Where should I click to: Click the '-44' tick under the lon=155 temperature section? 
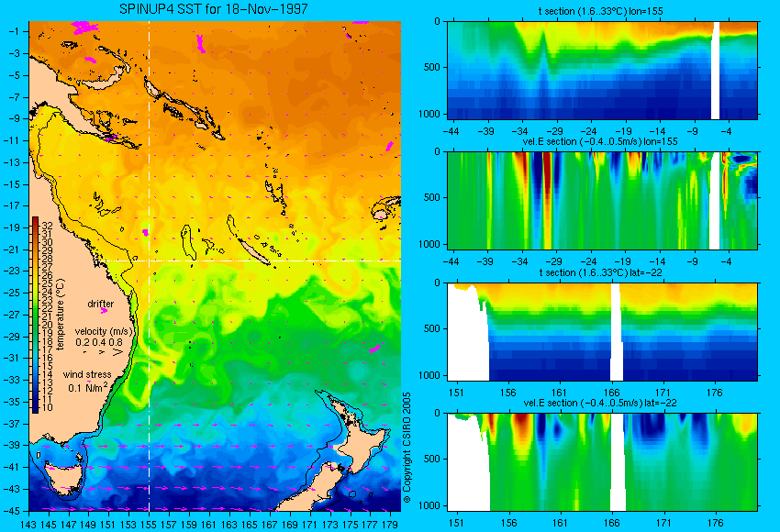451,132
